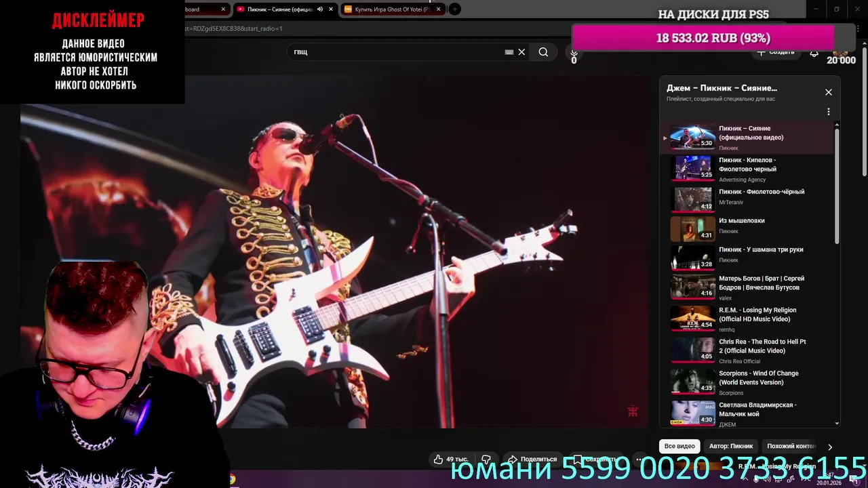Focus the YouTube search input field
This screenshot has width=868, height=488.
[397, 52]
